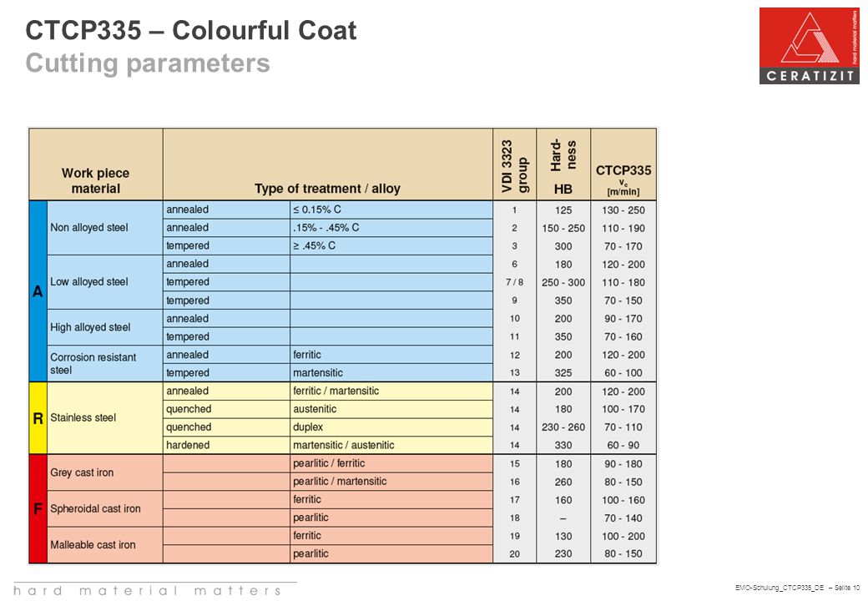Screen dimensions: 868x601
Task: Click the 'VDI 3323 group' column header
Action: 514,165
